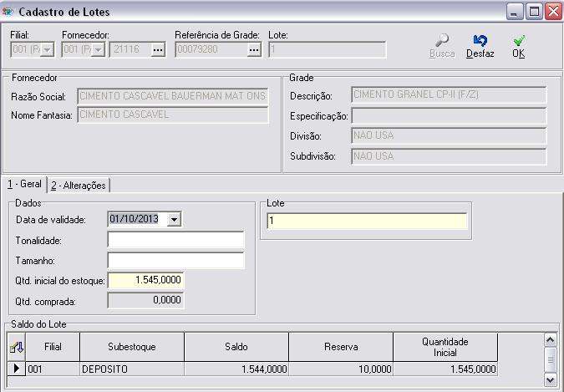Sort by the Subestoque column header
564x392 pixels.
[132, 347]
